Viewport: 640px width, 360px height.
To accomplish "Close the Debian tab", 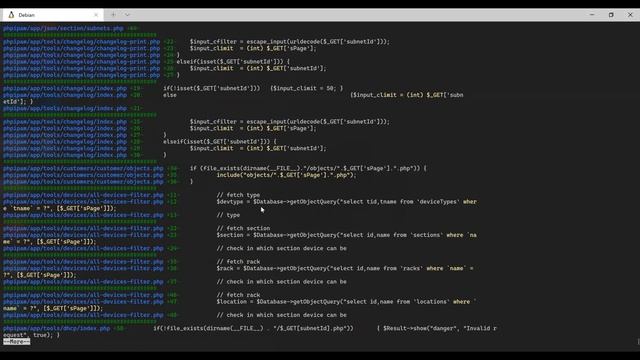I will [96, 15].
